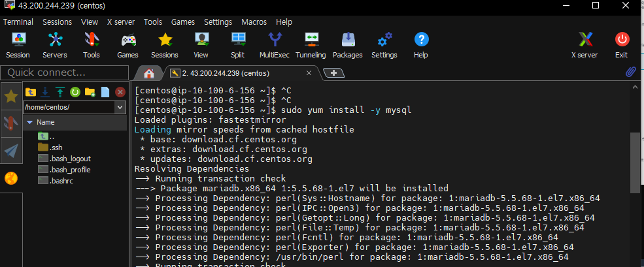Screen dimensions: 644x267
Task: Open the Tools menu
Action: (153, 22)
